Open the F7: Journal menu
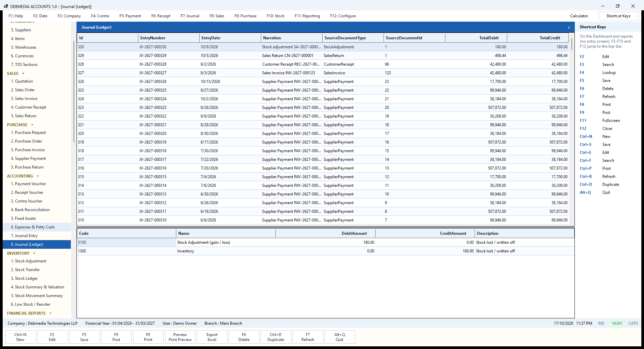Viewport: 644px width, 349px height. (x=190, y=16)
